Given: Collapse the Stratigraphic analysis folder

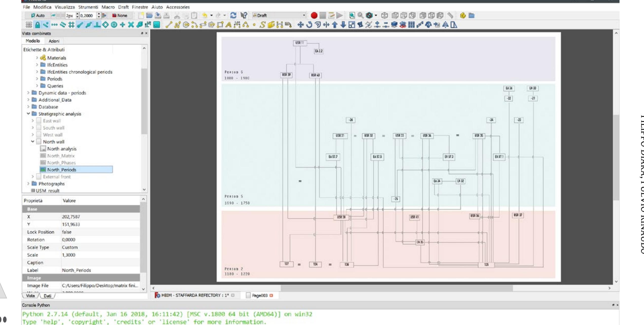Looking at the screenshot, I should (x=28, y=114).
